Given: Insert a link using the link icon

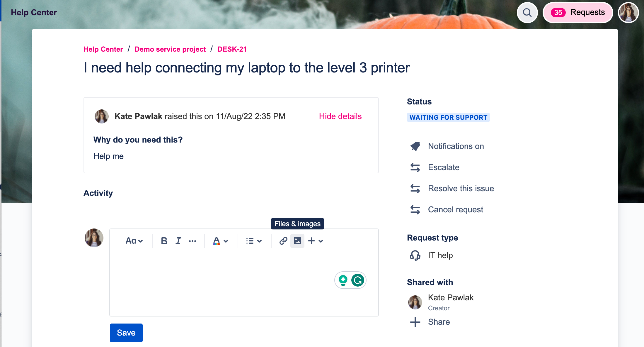Looking at the screenshot, I should point(283,241).
